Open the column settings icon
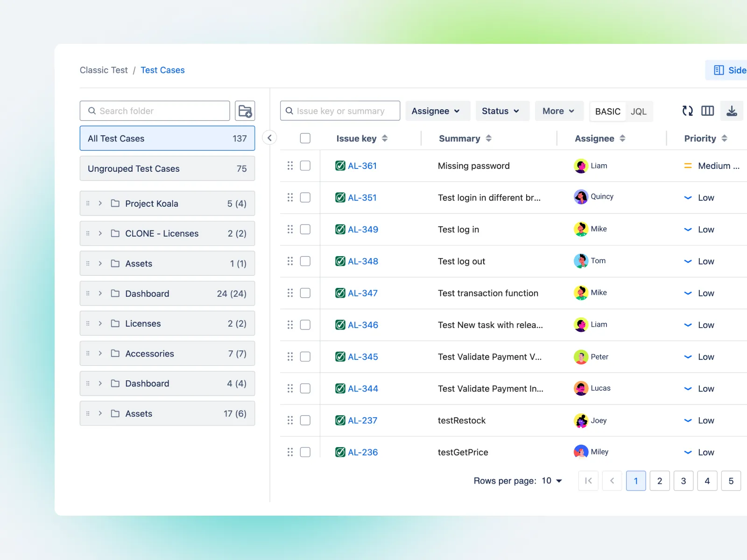Viewport: 747px width, 560px height. coord(707,111)
